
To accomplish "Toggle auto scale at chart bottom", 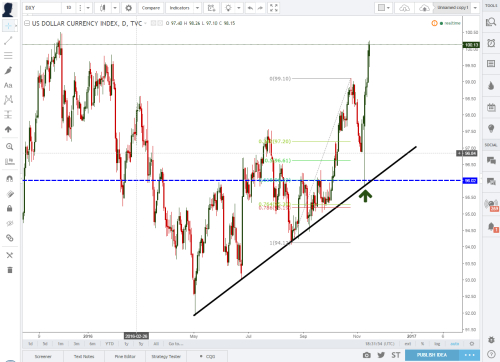I will 455,344.
